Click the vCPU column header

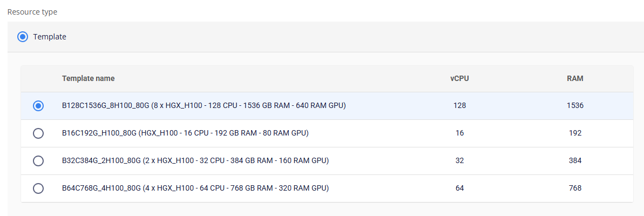(459, 78)
